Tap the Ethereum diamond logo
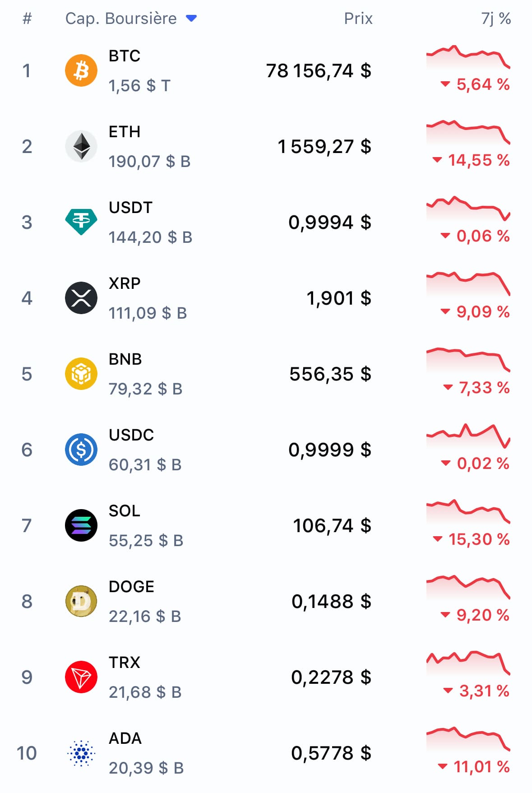The image size is (532, 793). [81, 146]
